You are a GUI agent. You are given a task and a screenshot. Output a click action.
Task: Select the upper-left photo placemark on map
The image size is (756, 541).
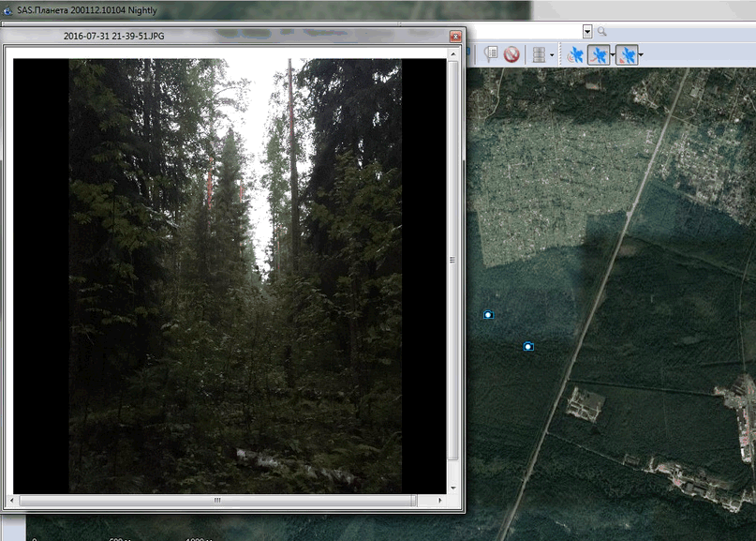(x=488, y=314)
